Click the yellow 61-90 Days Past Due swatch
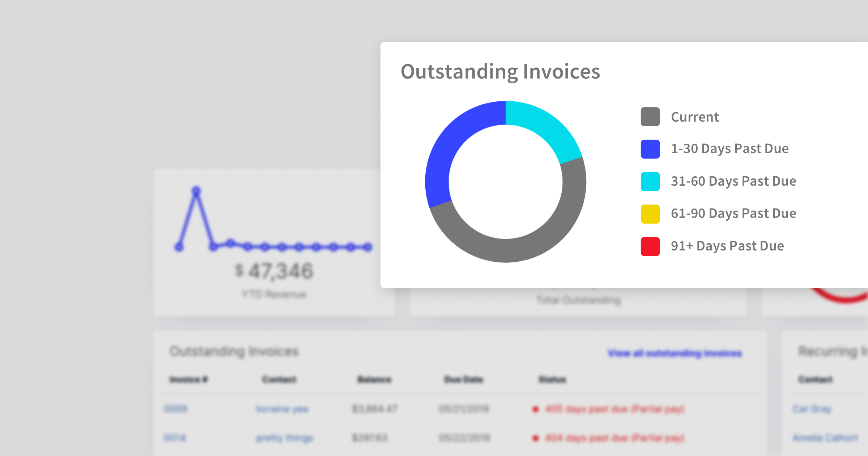The image size is (868, 456). (x=650, y=214)
